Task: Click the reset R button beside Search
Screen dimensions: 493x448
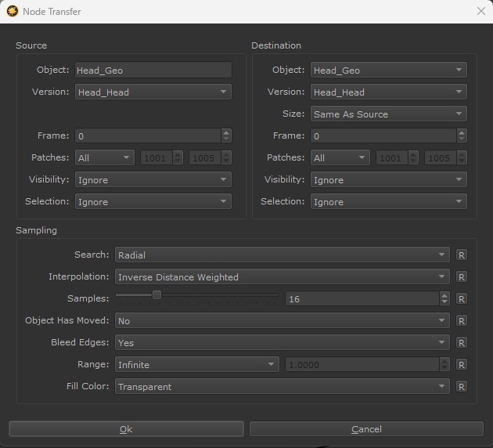Action: pyautogui.click(x=462, y=255)
